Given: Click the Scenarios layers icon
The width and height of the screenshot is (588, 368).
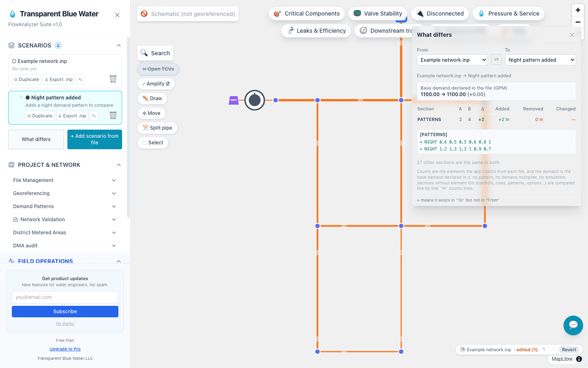Looking at the screenshot, I should click(x=11, y=45).
